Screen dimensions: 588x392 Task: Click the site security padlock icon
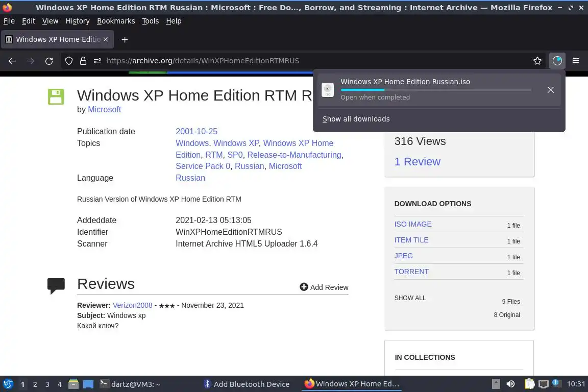pos(83,61)
